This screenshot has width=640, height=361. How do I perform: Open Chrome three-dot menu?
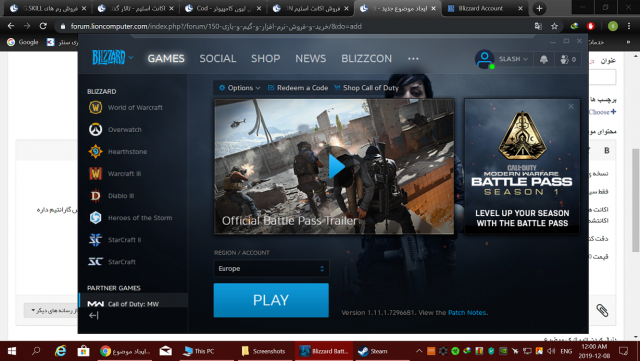click(x=629, y=26)
